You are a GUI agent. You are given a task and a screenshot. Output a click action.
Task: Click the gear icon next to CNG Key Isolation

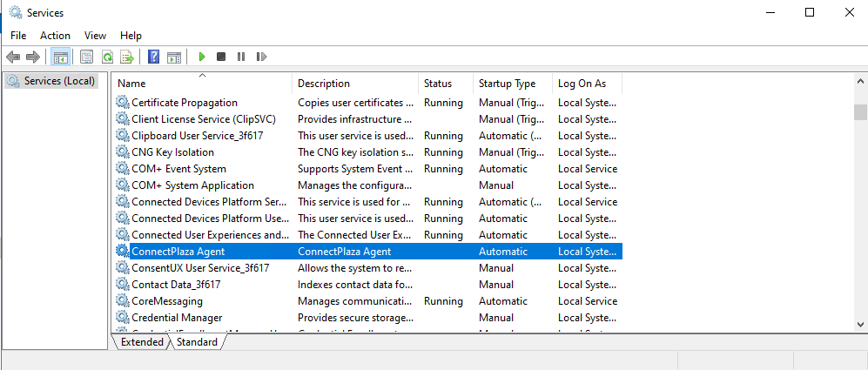click(x=122, y=151)
